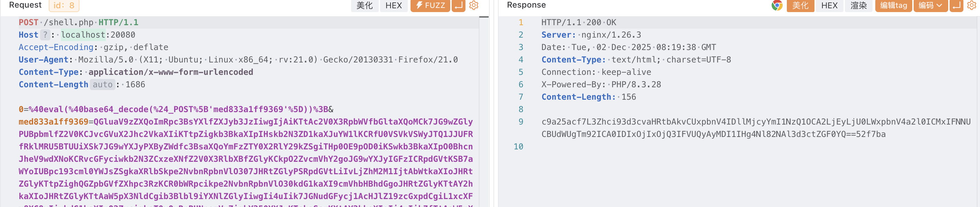Switch Response panel to HEX view
Screen dimensions: 980x207
tap(829, 5)
